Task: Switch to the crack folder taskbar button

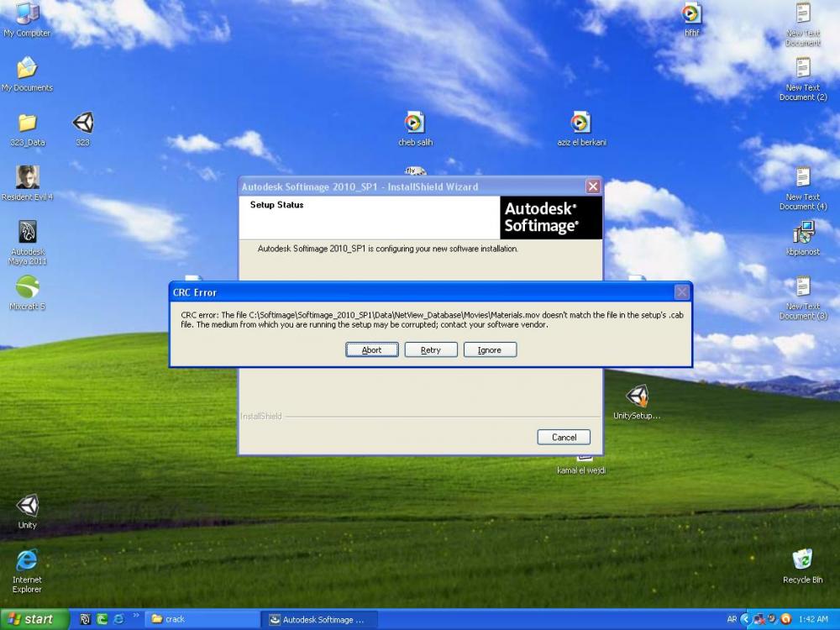Action: pos(202,619)
